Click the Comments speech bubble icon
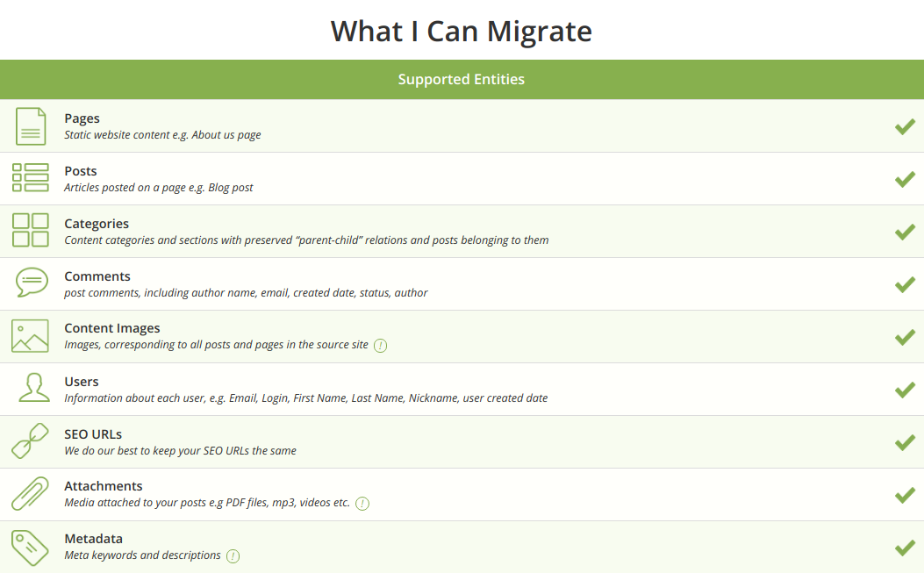The image size is (924, 573). [x=32, y=283]
